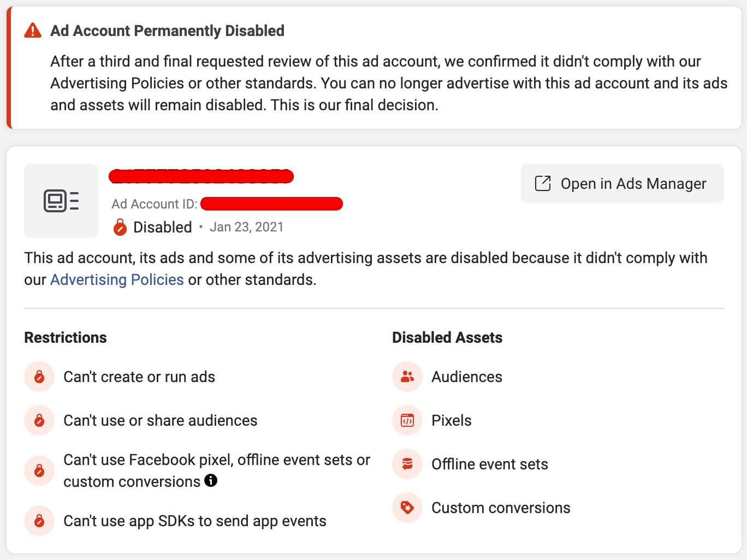Click lock icon beside app SDKs restriction
Viewport: 747px width, 560px height.
pos(39,521)
